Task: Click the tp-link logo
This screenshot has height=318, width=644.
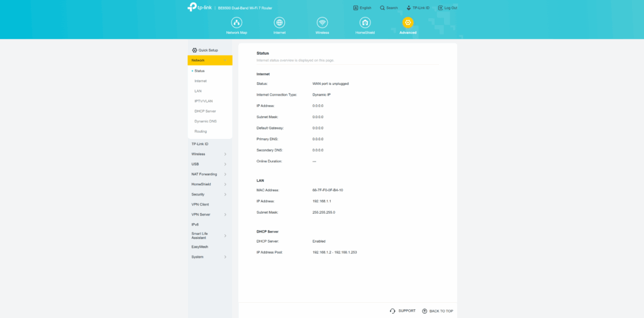Action: coord(199,7)
